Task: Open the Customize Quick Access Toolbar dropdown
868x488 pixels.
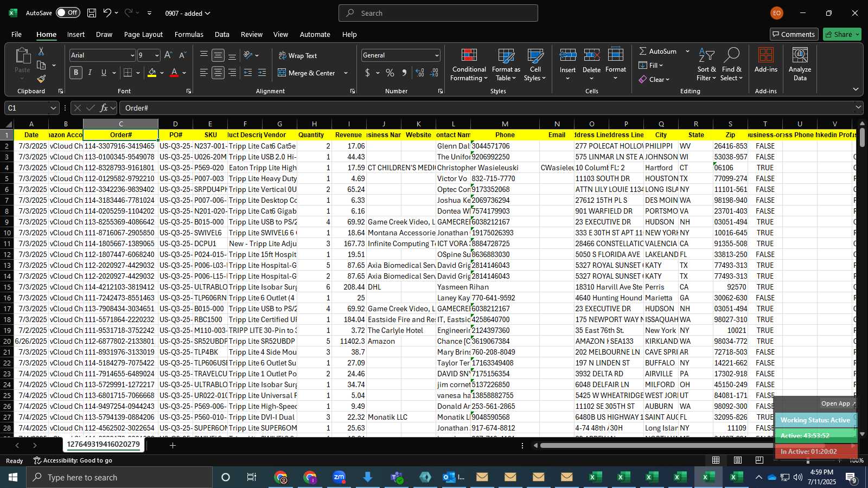Action: click(x=149, y=13)
